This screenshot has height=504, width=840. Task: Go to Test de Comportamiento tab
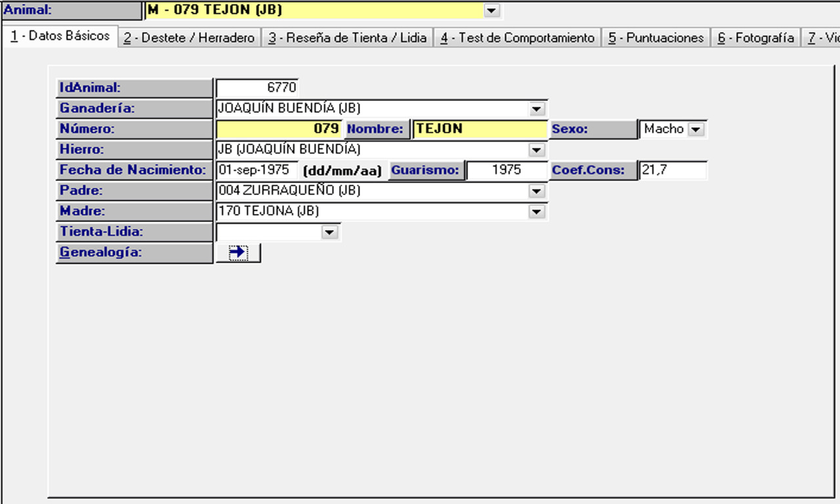517,38
